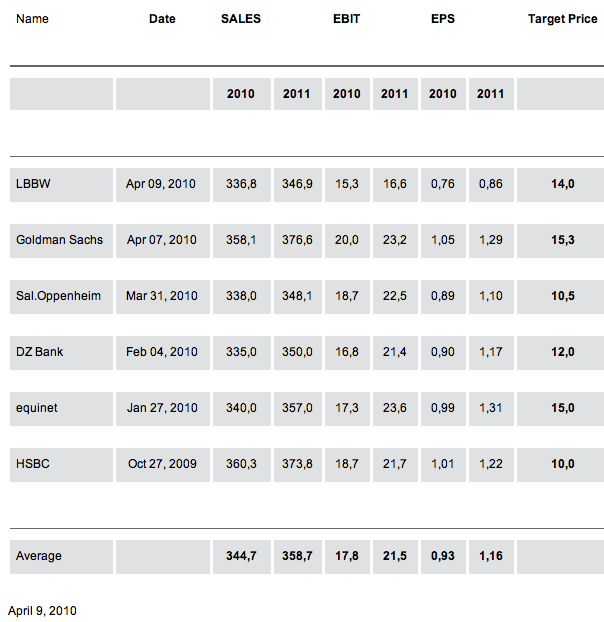The width and height of the screenshot is (604, 622).
Task: Click the Name column header
Action: pyautogui.click(x=33, y=19)
